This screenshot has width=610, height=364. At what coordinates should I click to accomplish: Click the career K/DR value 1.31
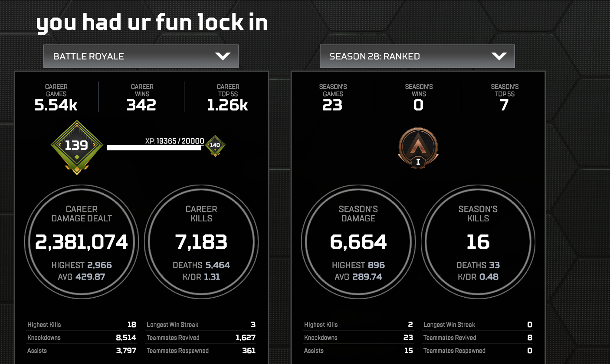click(212, 276)
